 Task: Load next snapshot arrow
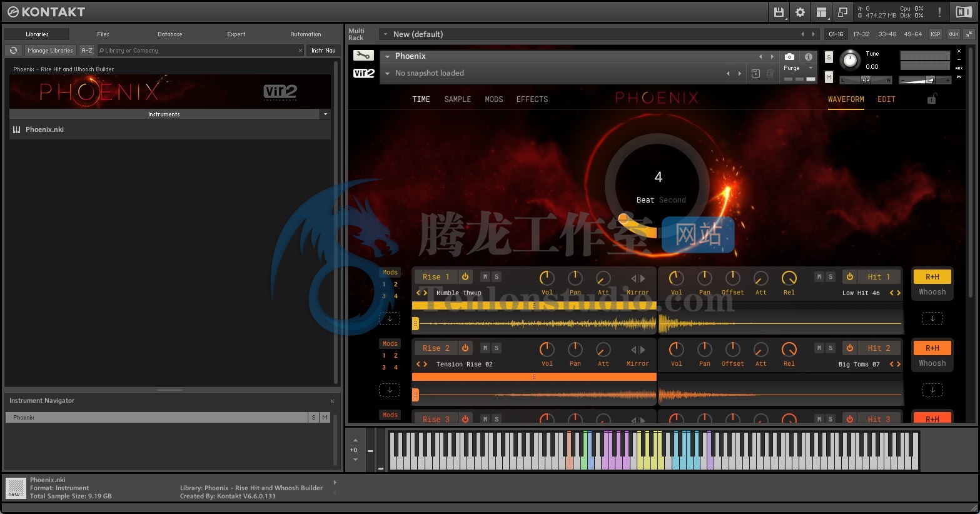click(x=739, y=73)
